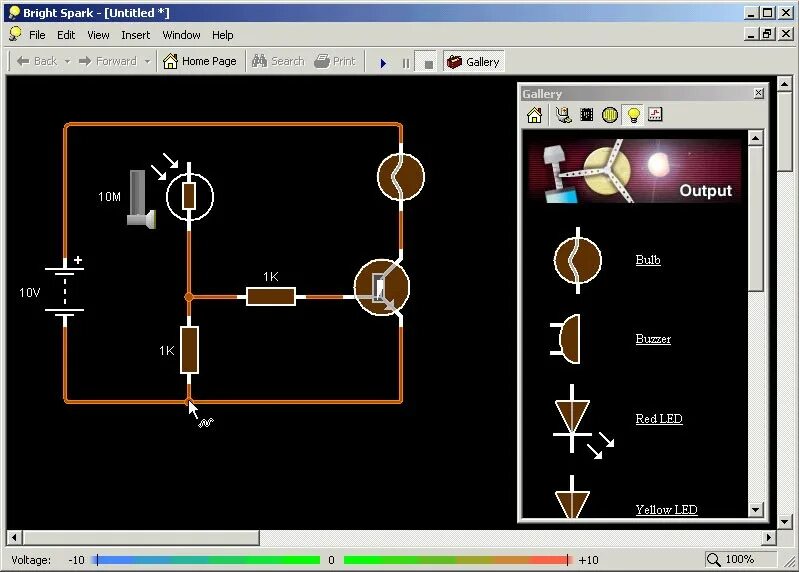This screenshot has height=572, width=799.
Task: Select the yellow oscilloscope gallery icon
Action: coord(610,115)
